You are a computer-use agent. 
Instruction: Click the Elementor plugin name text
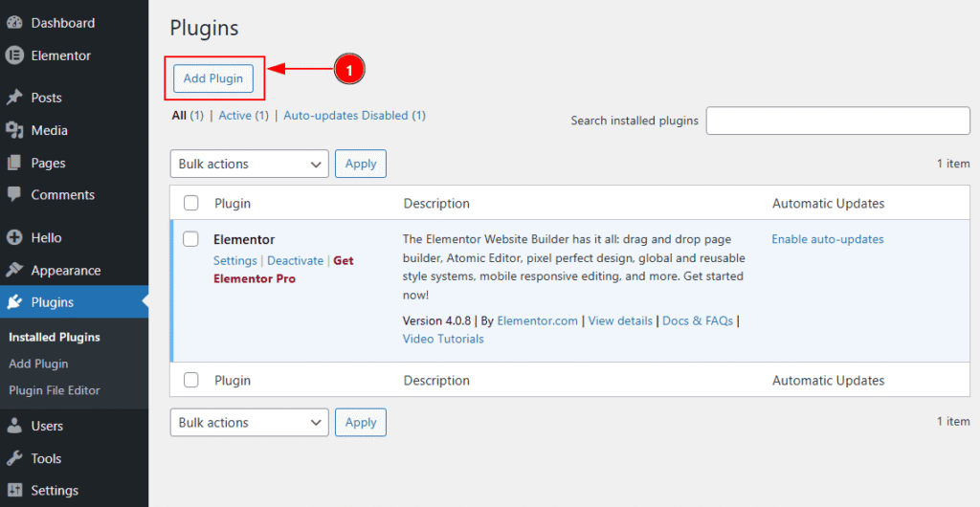point(244,240)
